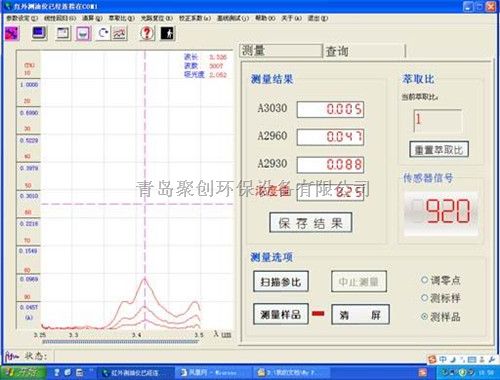Click the horizontal scrollbar below the spectrum chart
The height and width of the screenshot is (380, 500).
(x=120, y=342)
